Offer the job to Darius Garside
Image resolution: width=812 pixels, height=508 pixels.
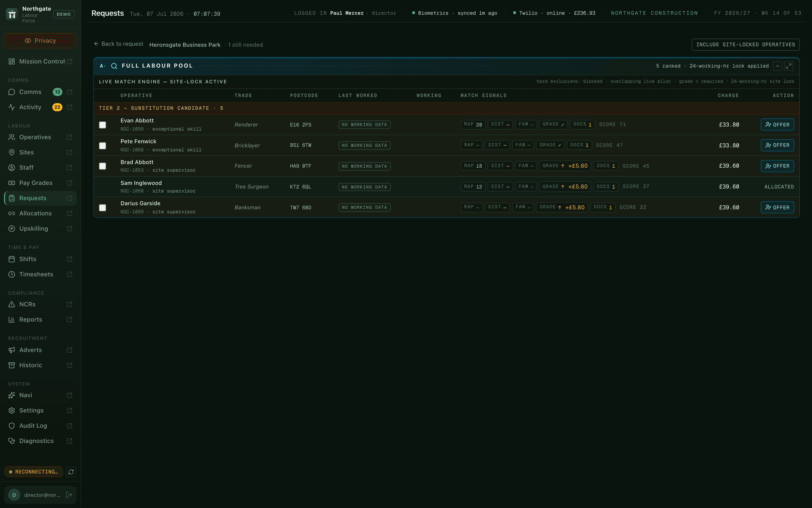(777, 207)
